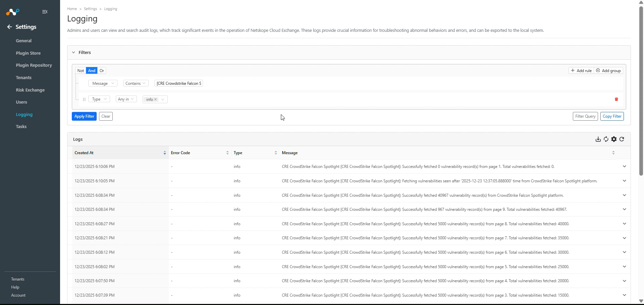The height and width of the screenshot is (305, 644).
Task: Export logs with the download icon
Action: [x=598, y=139]
